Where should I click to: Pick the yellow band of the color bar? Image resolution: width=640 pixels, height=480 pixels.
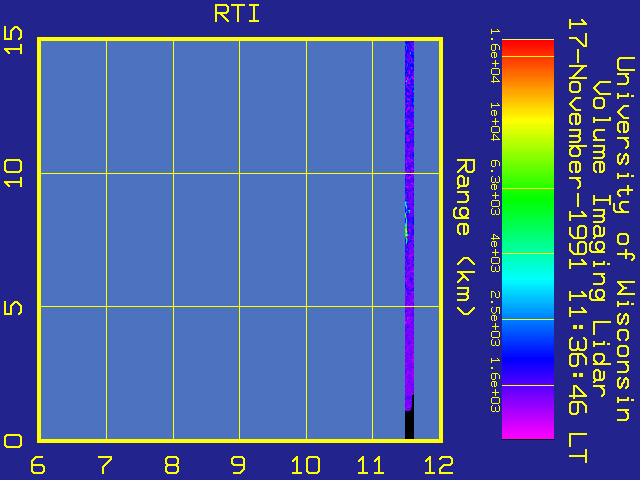click(528, 122)
